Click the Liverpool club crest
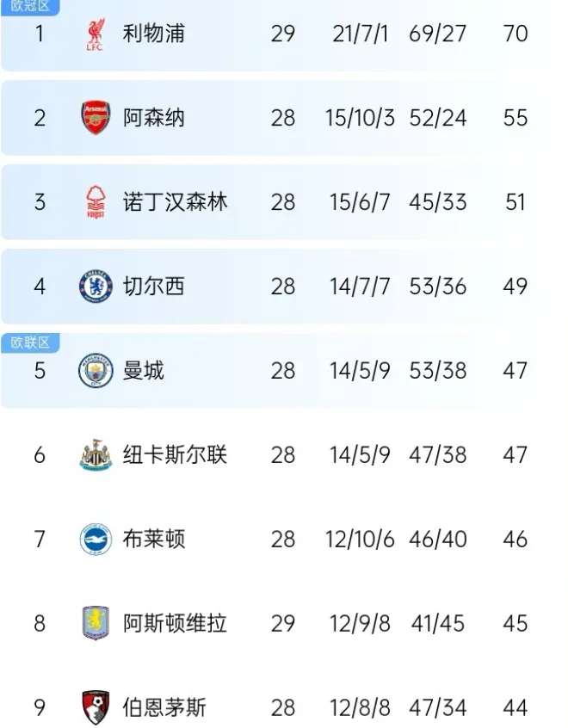The image size is (568, 728). coord(96,34)
